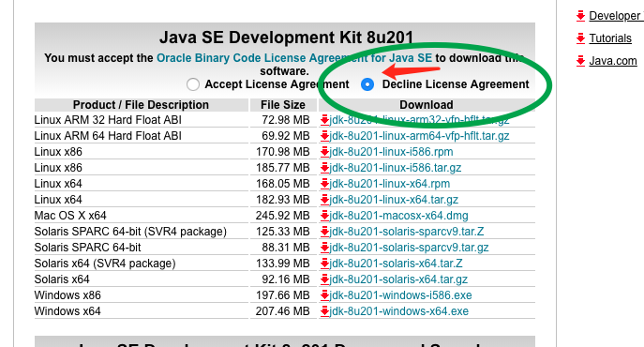Download jdk-8u201-solaris-x64.tar.gz file

click(398, 279)
